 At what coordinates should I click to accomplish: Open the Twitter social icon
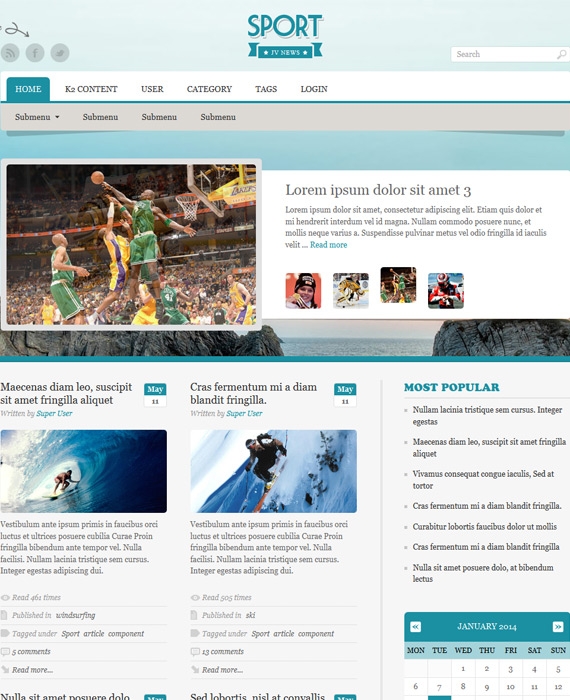pyautogui.click(x=60, y=53)
